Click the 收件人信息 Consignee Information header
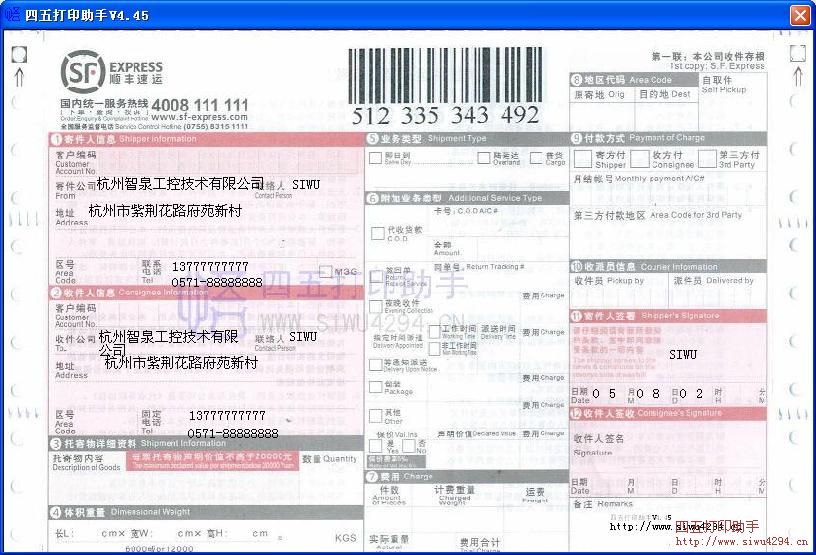Viewport: 816px width, 555px height. click(x=206, y=293)
